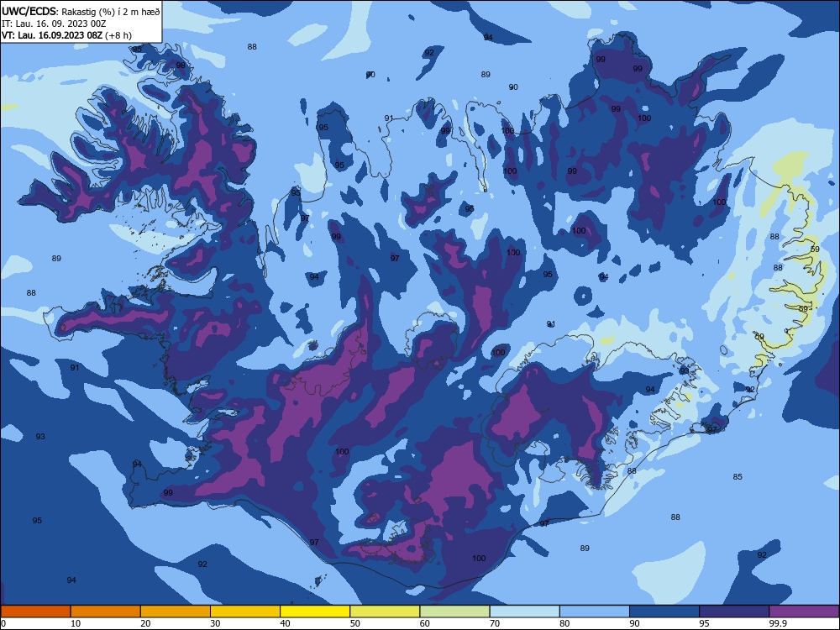Viewport: 840px width, 630px height.
Task: Click the initial time 'IT: Lau. 16. 09. 2023 00Z'
Action: (x=54, y=24)
